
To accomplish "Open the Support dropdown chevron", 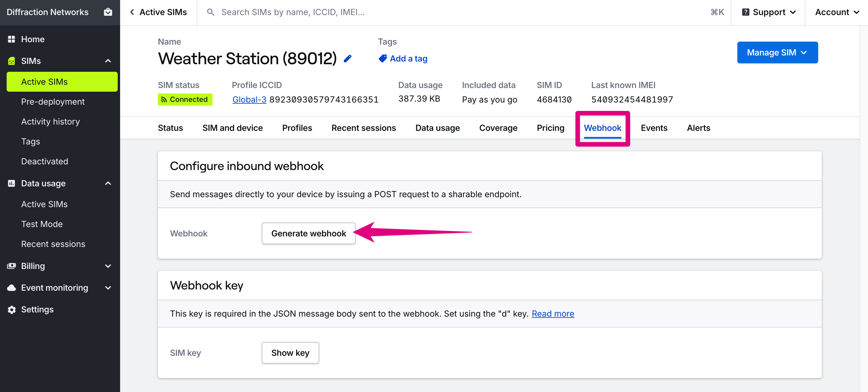I will (793, 12).
